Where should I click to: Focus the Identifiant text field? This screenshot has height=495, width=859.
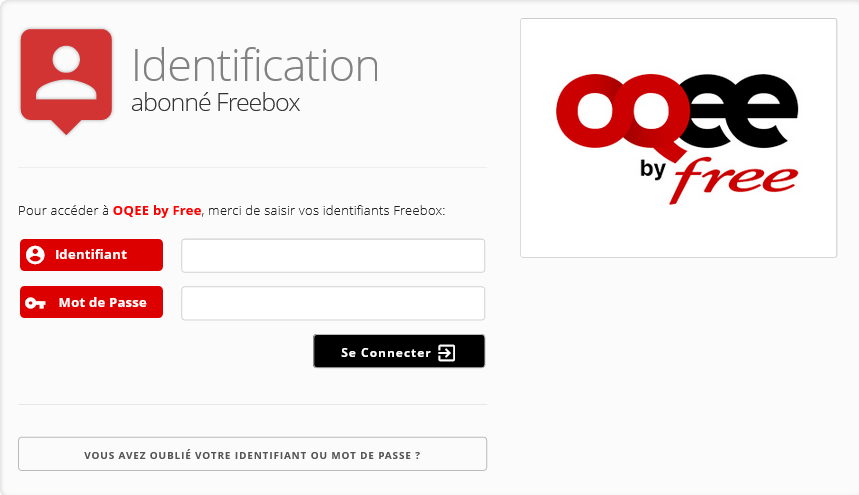(x=332, y=255)
